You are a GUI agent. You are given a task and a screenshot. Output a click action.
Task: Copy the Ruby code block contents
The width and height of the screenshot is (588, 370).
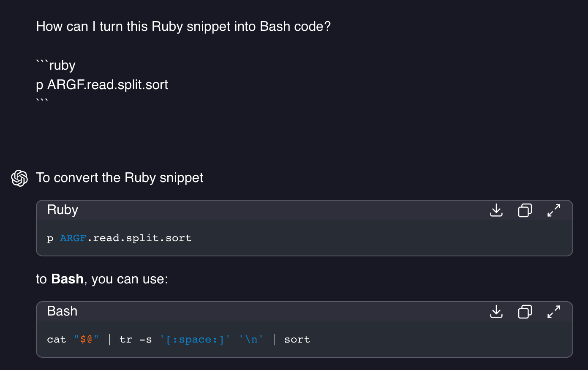point(525,210)
